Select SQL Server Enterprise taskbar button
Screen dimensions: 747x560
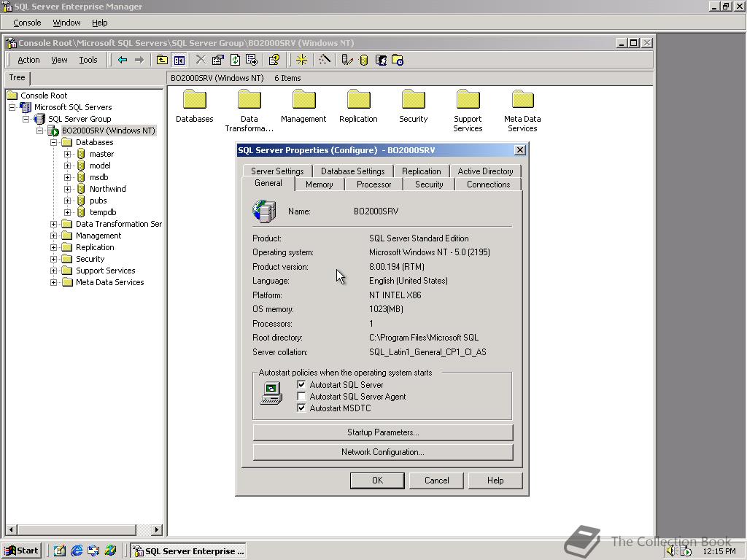[x=189, y=551]
